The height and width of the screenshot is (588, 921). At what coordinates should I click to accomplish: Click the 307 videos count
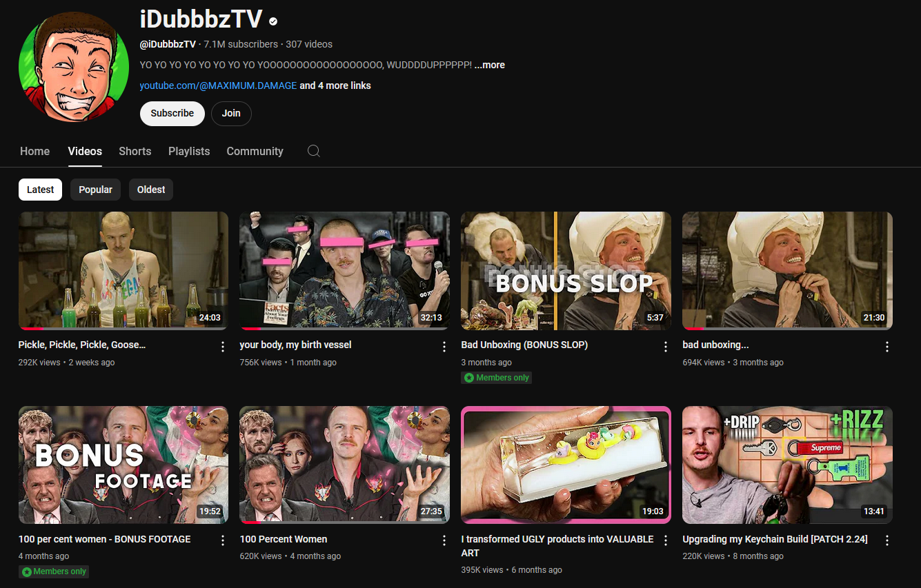309,44
